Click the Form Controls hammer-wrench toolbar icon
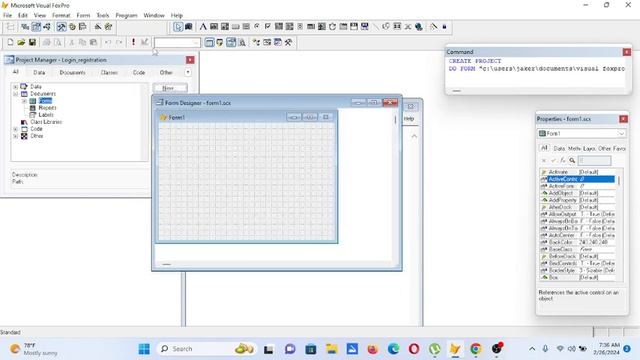Viewport: 640px width, 360px height. point(61,27)
